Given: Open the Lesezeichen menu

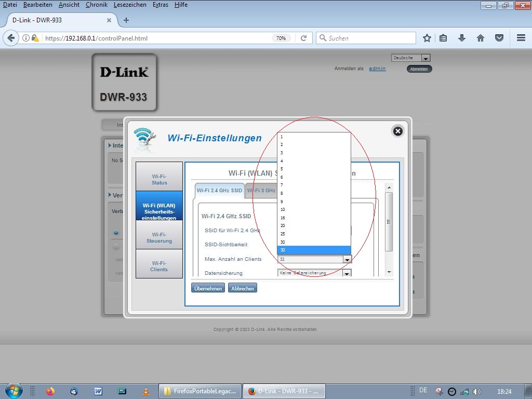Looking at the screenshot, I should click(x=130, y=5).
